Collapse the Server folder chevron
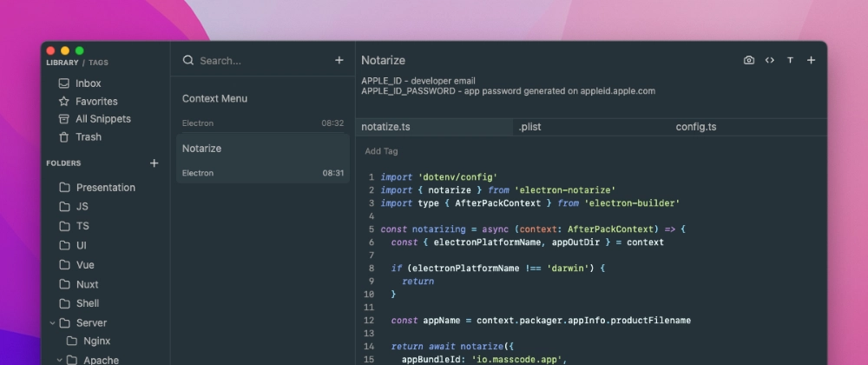Screen dimensions: 868x365 point(52,322)
